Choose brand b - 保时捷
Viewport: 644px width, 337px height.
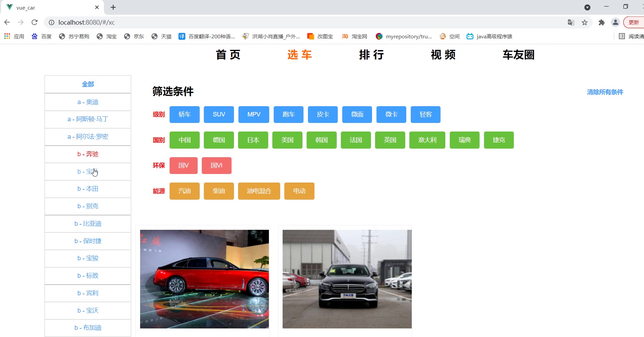pyautogui.click(x=88, y=241)
